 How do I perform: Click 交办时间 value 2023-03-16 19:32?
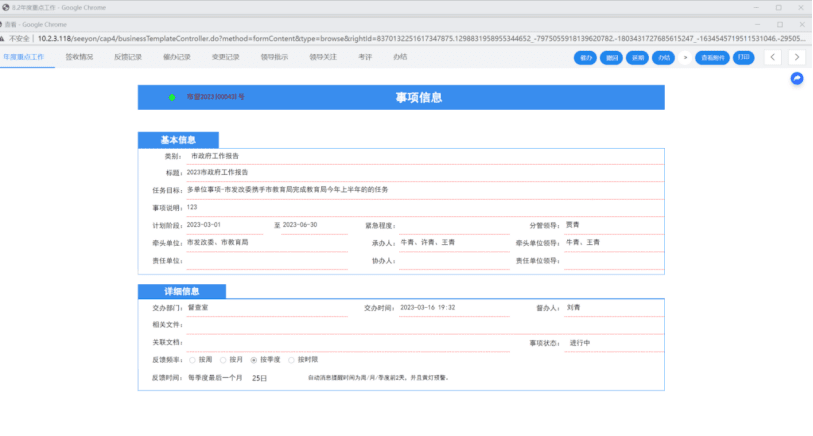[x=428, y=308]
